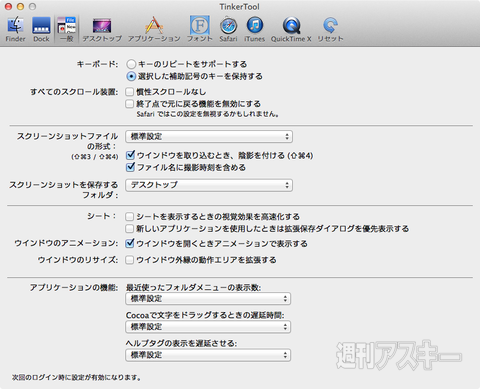Open the アプリケーション settings pane

154,29
